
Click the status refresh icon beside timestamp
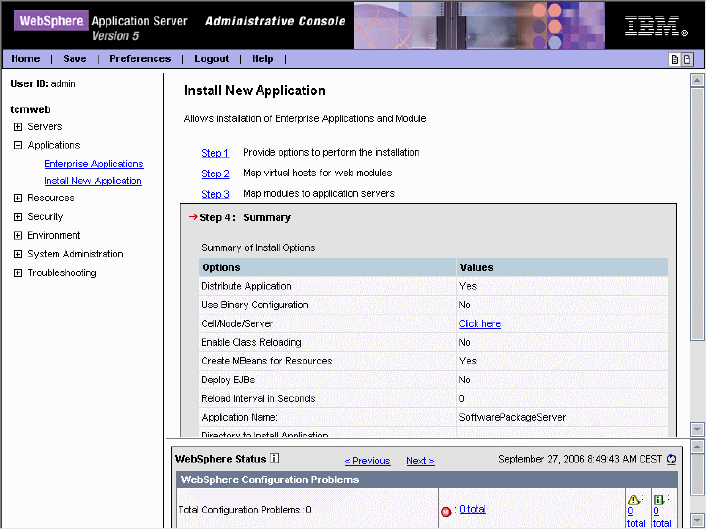[x=671, y=460]
